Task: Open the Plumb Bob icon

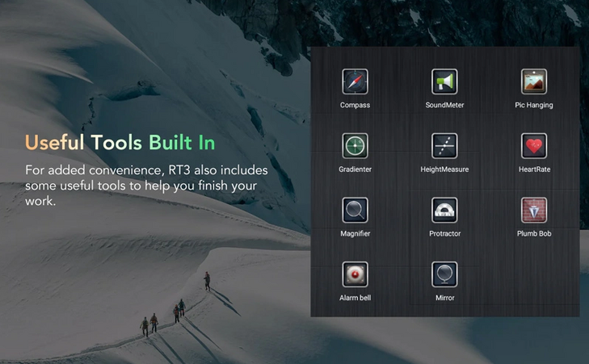Action: 534,210
